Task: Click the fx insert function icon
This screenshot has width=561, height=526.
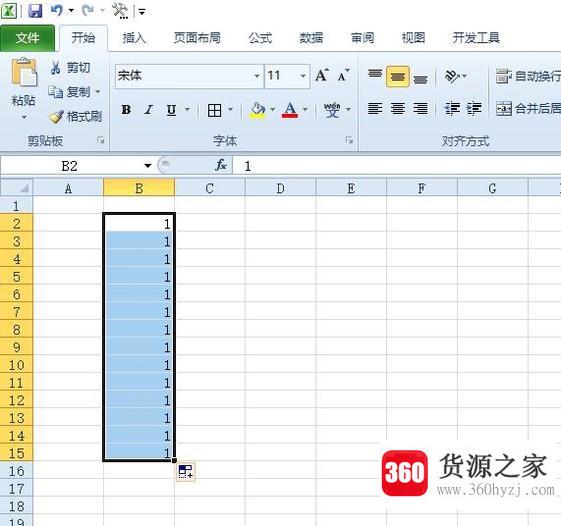Action: 221,165
